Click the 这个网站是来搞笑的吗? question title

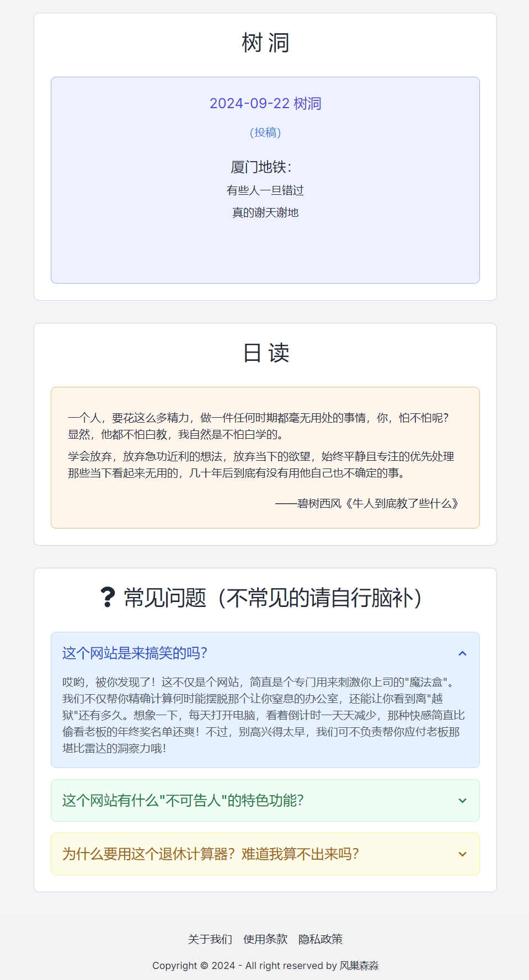pos(135,653)
